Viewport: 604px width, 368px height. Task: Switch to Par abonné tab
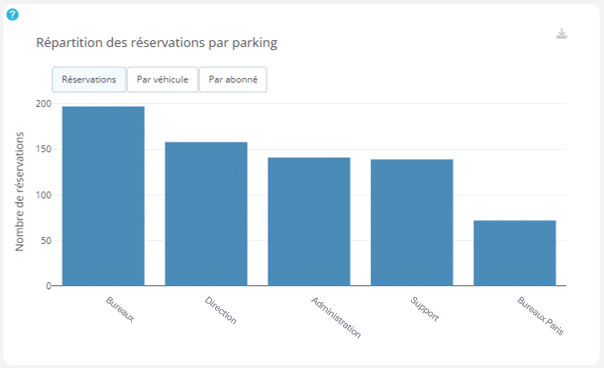(x=233, y=79)
